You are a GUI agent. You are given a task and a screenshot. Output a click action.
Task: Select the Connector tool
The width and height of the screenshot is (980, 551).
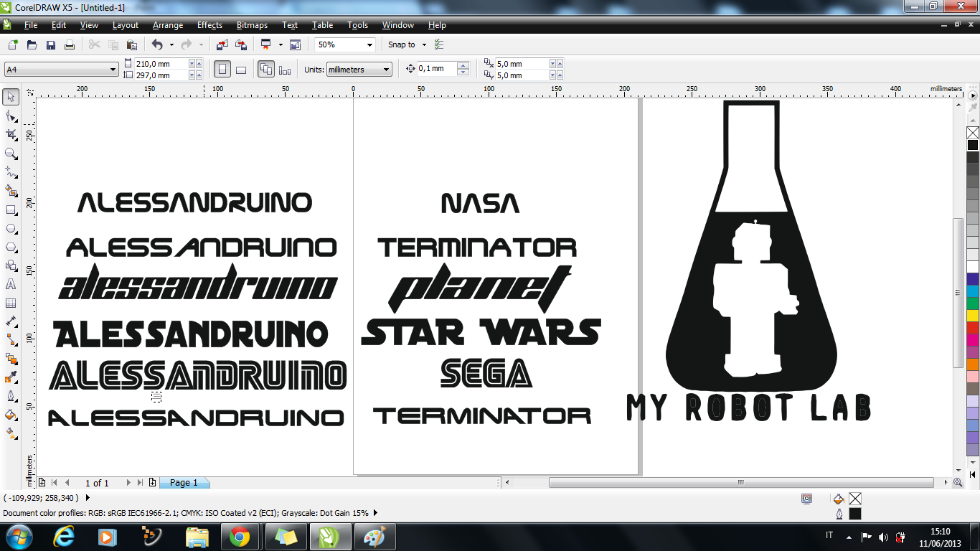coord(11,340)
